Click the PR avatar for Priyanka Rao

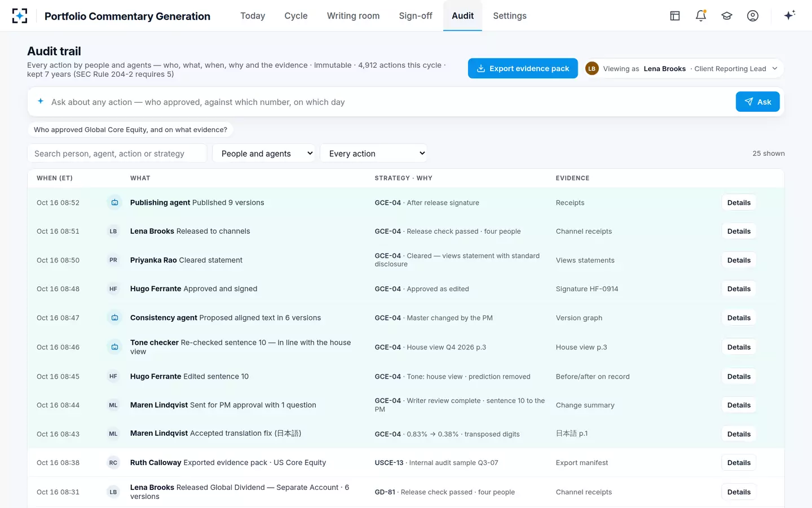(x=113, y=260)
